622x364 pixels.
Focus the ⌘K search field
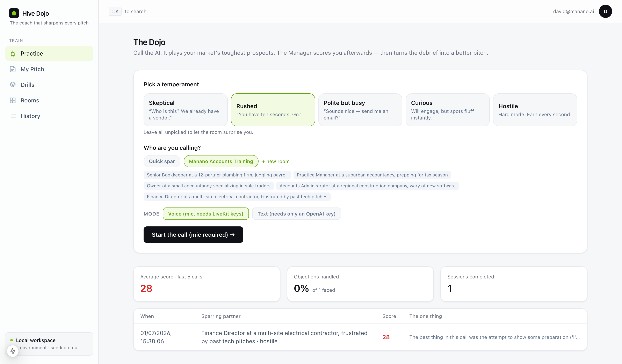coord(128,11)
